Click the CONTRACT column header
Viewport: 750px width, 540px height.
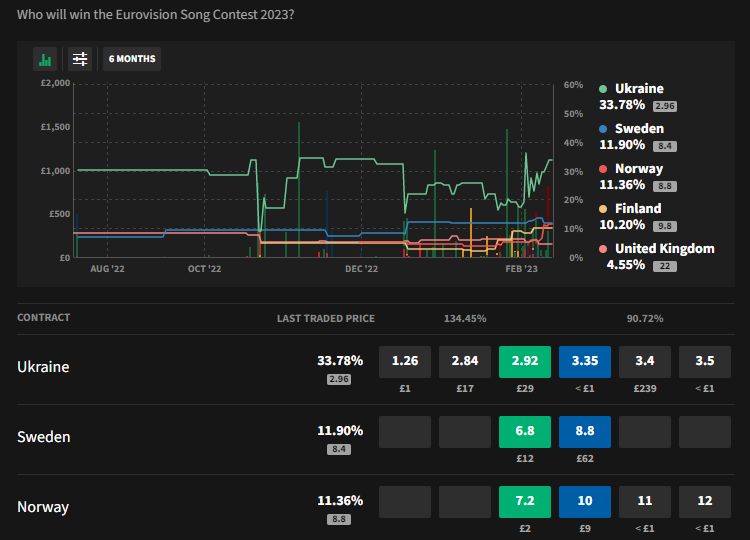point(44,318)
